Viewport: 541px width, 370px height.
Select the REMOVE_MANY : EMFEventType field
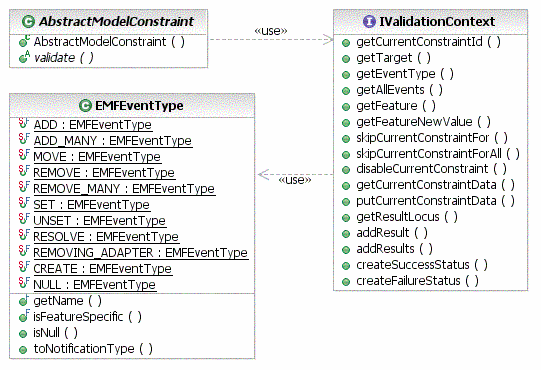point(124,189)
